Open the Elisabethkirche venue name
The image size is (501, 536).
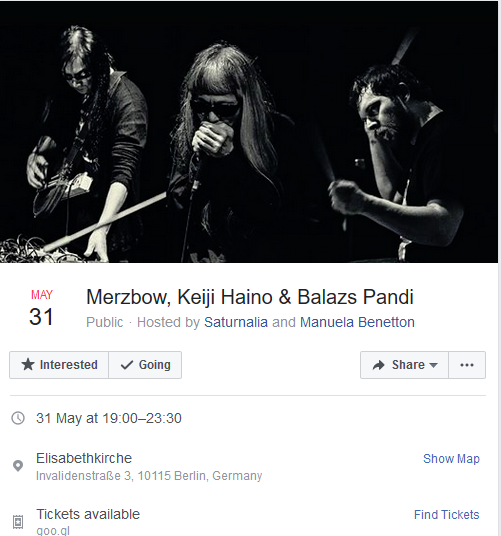pyautogui.click(x=84, y=458)
